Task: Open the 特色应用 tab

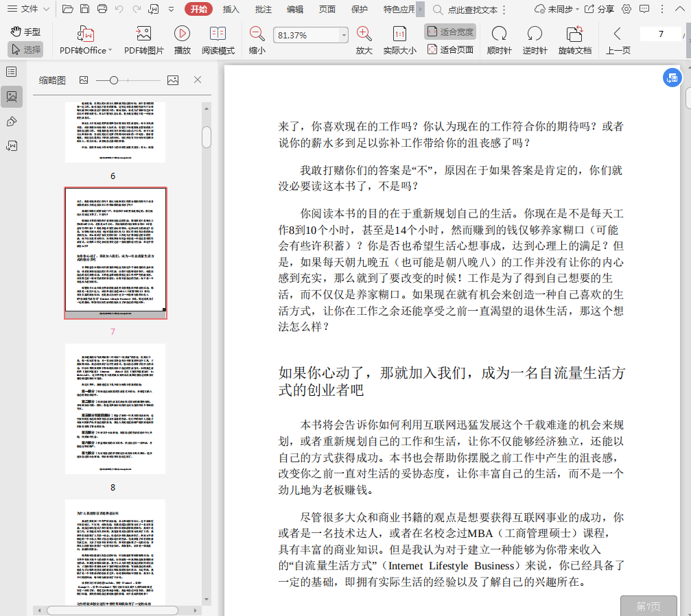Action: click(x=399, y=9)
